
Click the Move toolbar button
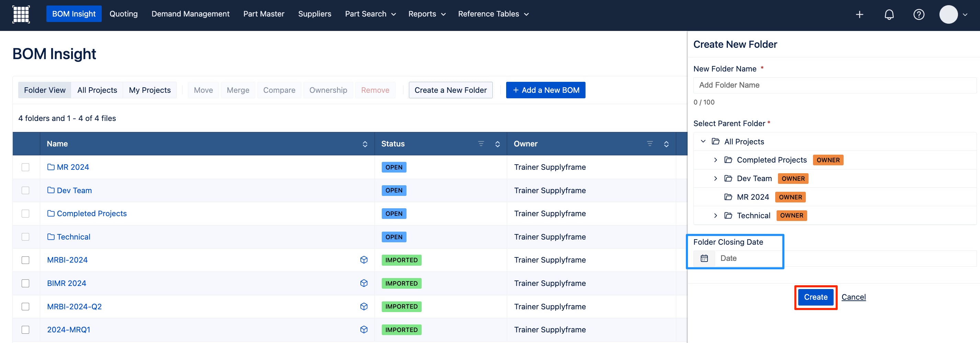click(203, 90)
